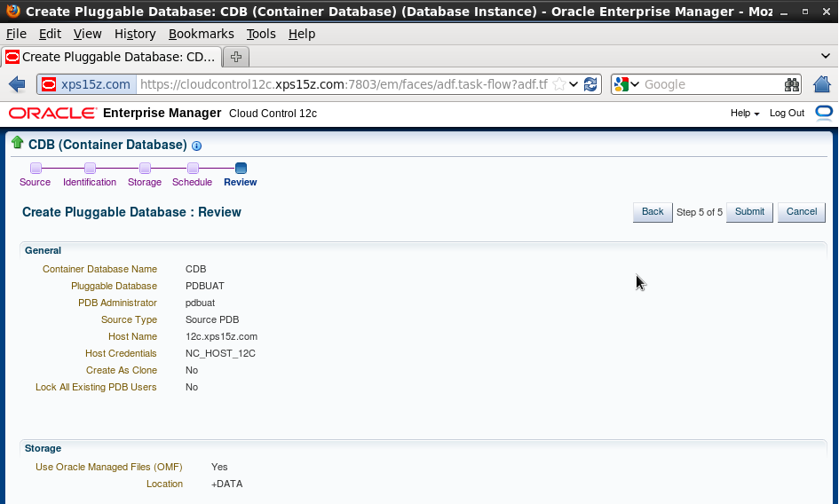Click the Oracle site identity icon

49,84
